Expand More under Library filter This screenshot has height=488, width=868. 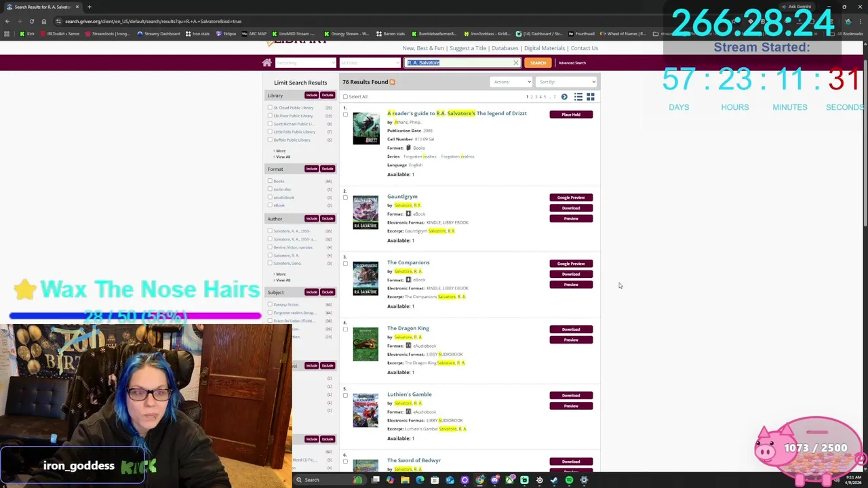pos(281,150)
